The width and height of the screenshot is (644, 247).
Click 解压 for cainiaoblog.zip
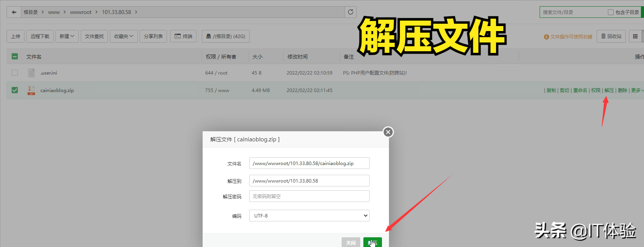click(609, 90)
